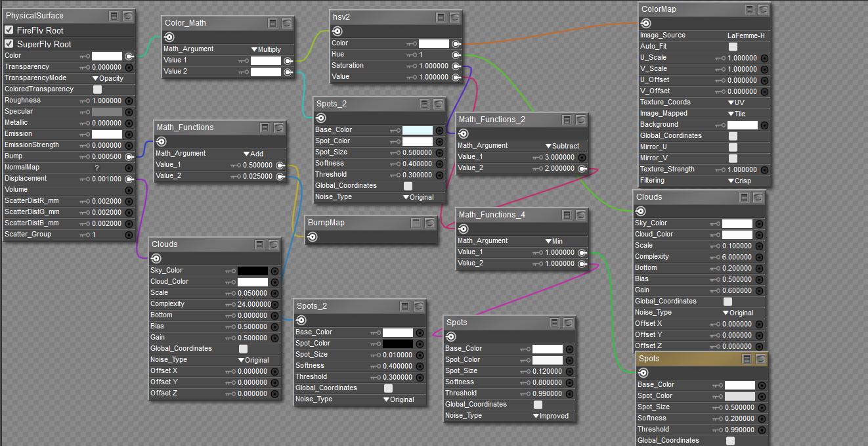The image size is (868, 446).
Task: Click parameters icon on Math_Functions node header
Action: [x=265, y=127]
